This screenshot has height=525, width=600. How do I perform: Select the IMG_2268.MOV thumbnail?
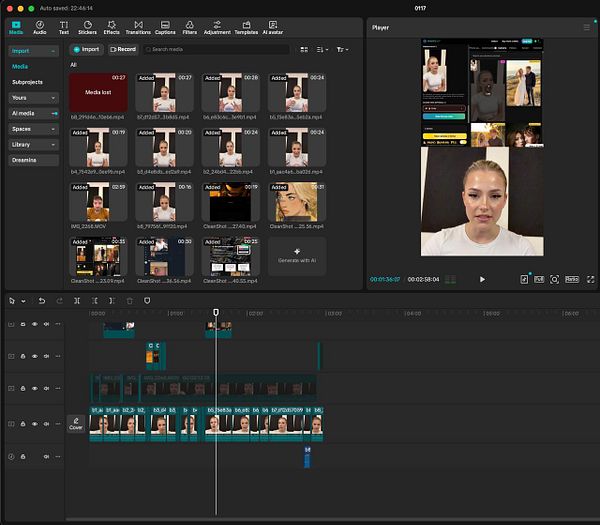coord(98,202)
